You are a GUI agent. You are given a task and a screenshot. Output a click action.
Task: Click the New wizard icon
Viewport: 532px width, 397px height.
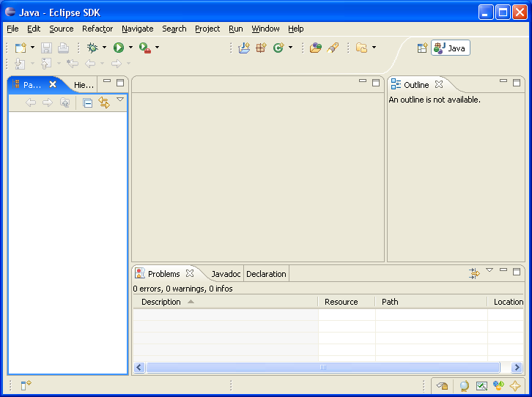tap(21, 48)
